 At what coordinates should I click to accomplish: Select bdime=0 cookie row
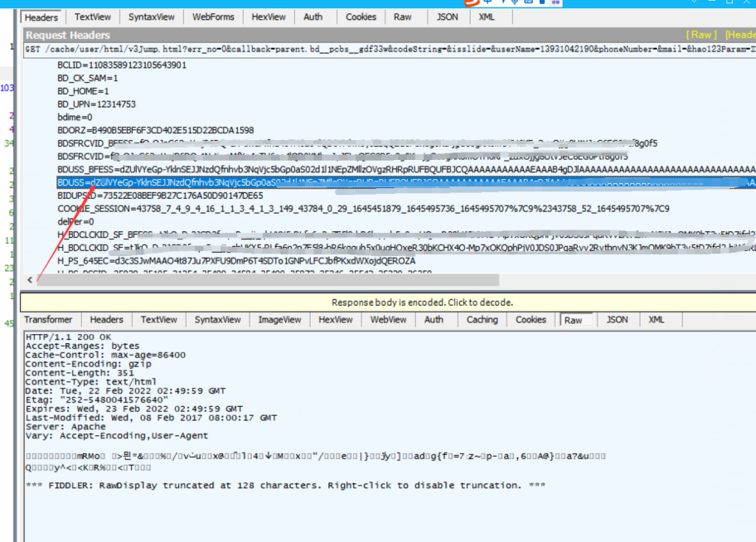pos(75,117)
